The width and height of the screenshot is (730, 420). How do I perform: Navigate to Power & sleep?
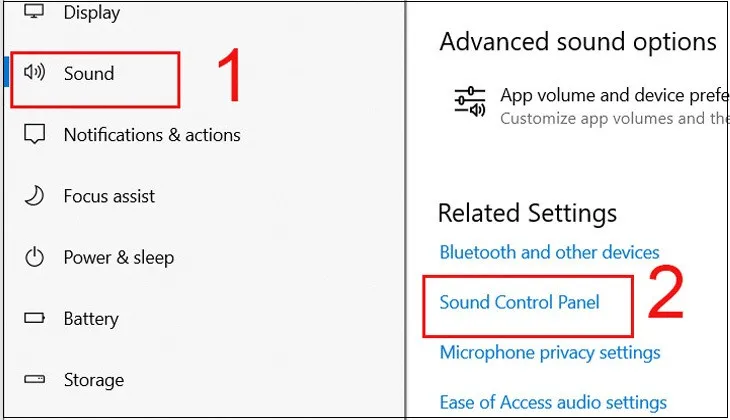click(x=119, y=258)
